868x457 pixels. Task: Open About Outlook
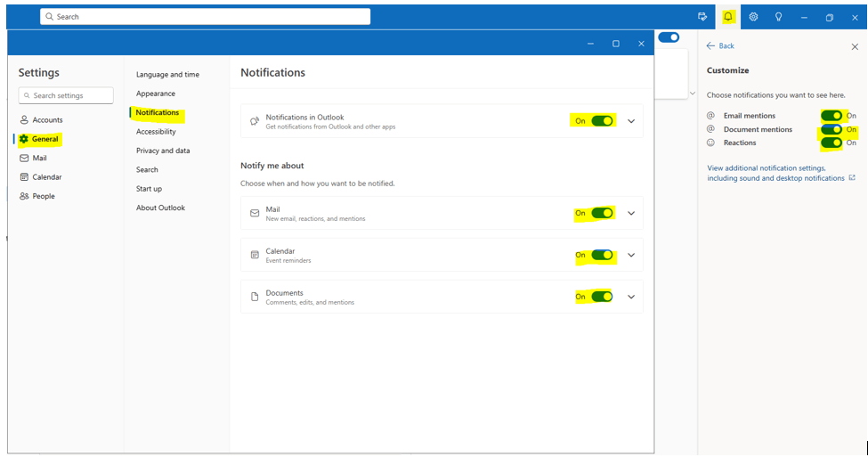pos(160,208)
